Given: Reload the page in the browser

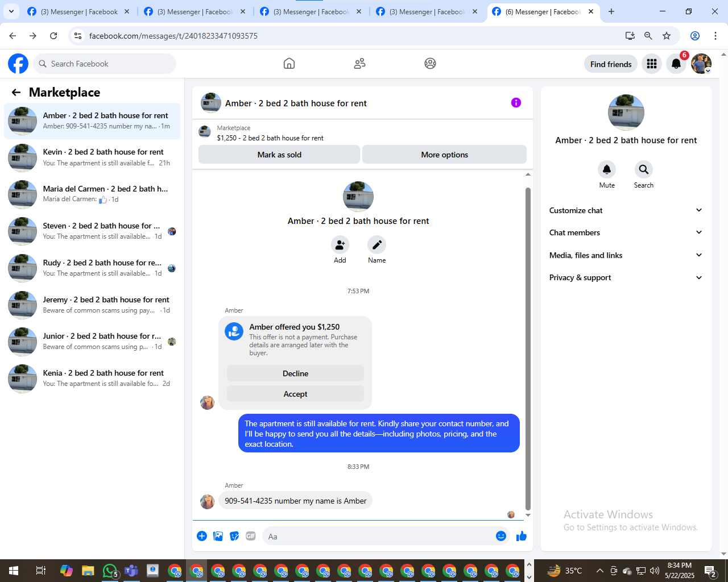Looking at the screenshot, I should [x=53, y=36].
